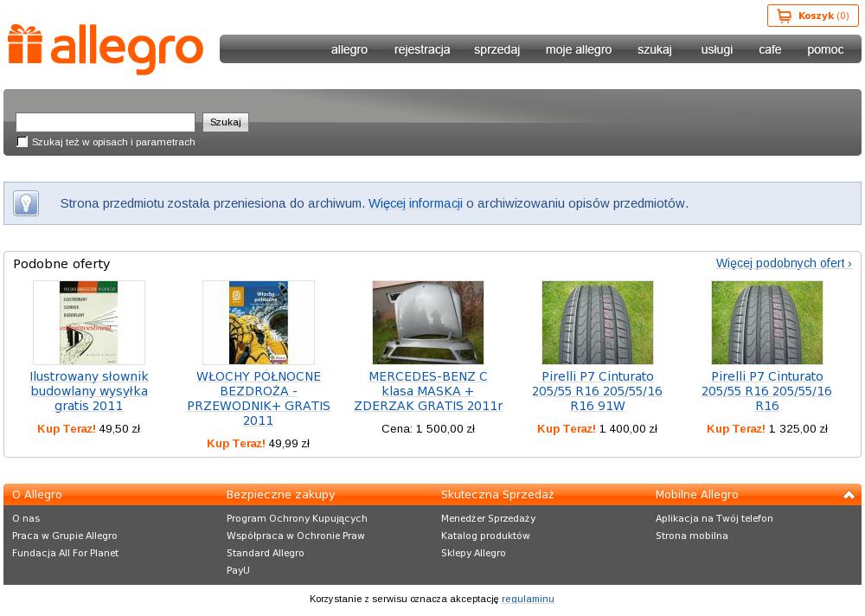The image size is (865, 616).
Task: Open 'usługi' menu item
Action: pyautogui.click(x=716, y=49)
